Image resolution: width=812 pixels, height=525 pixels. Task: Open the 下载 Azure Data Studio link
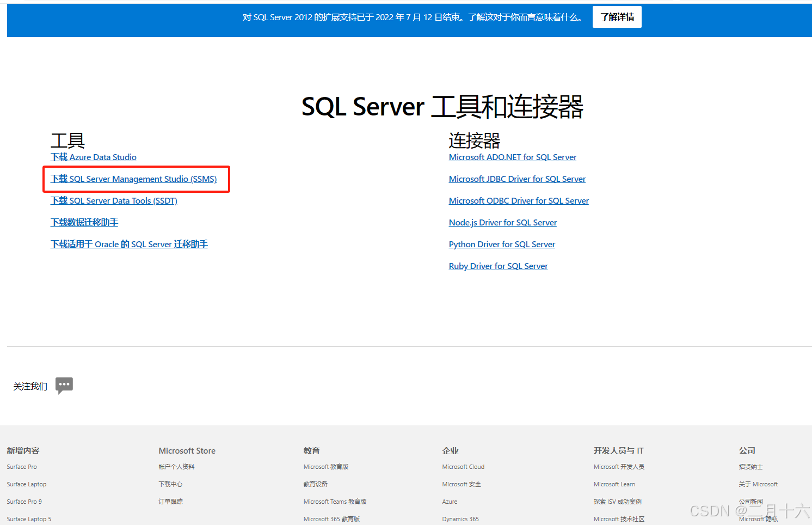(x=94, y=157)
